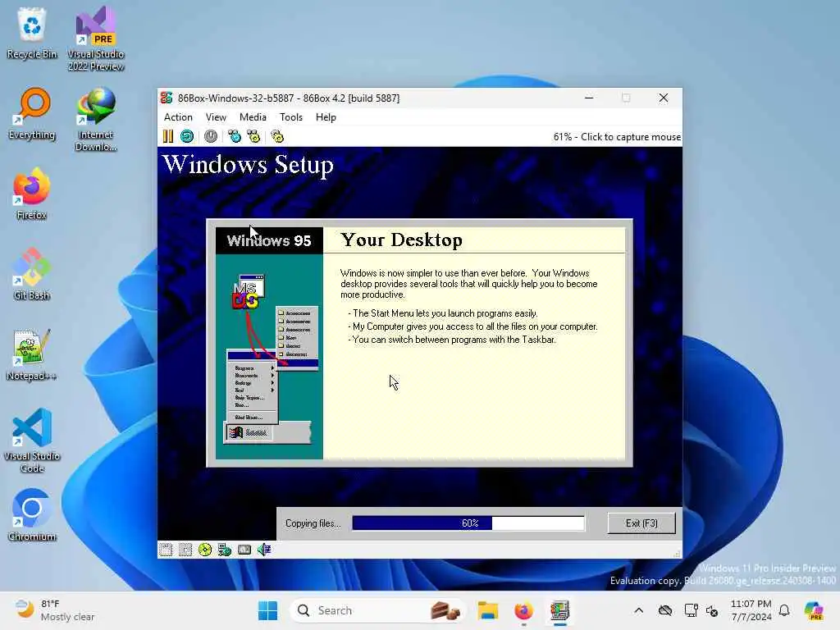The height and width of the screenshot is (630, 840).
Task: Click the ACPI shutdown power icon
Action: coord(211,137)
